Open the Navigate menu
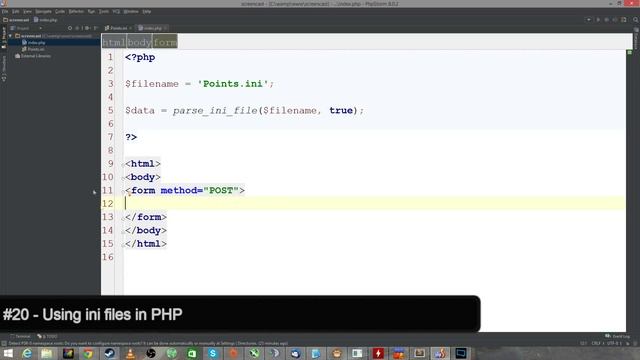The height and width of the screenshot is (360, 640). 43,11
